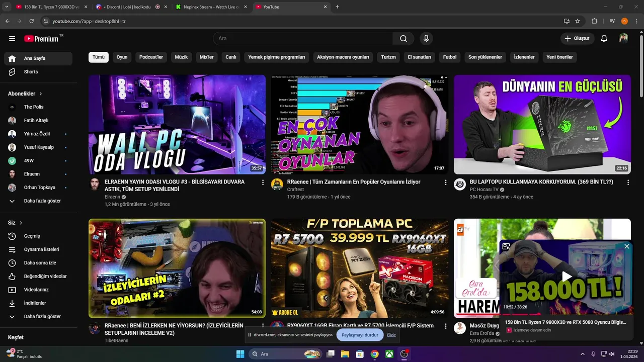Reload the page in Chrome
644x362 pixels.
(x=31, y=21)
